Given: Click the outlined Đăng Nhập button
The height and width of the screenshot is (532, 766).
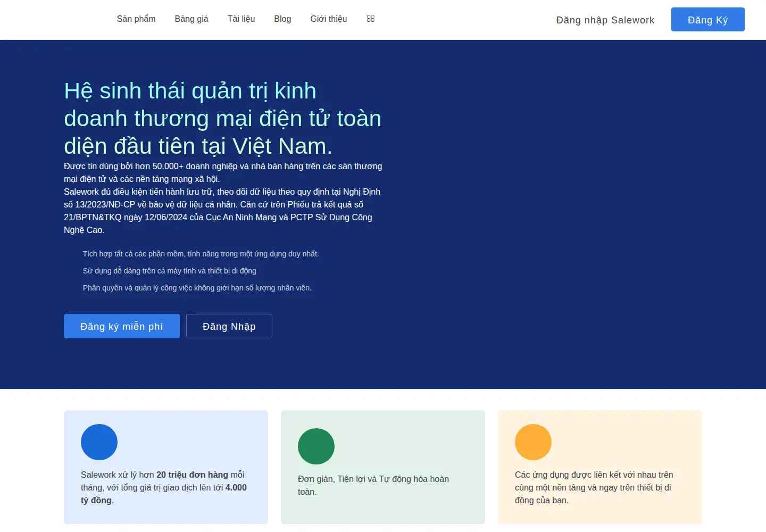Looking at the screenshot, I should (229, 326).
